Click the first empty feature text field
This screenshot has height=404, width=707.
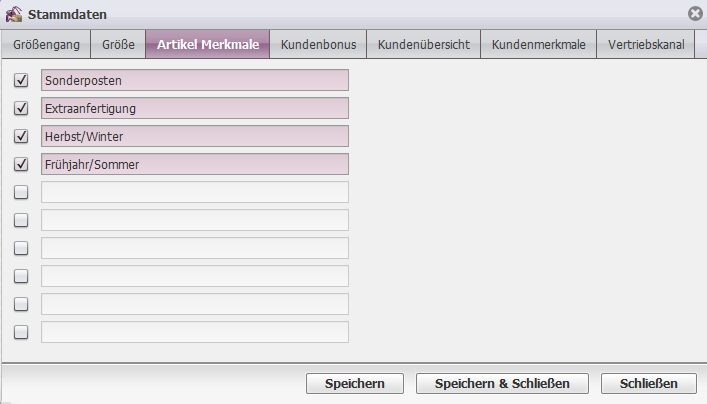click(x=195, y=192)
